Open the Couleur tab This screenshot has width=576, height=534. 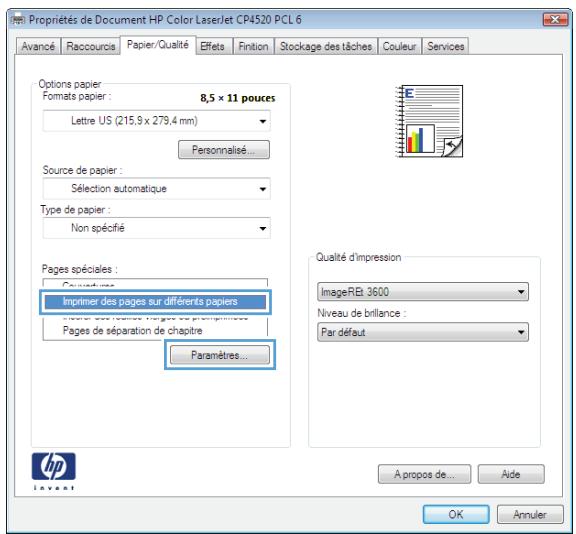pos(399,46)
